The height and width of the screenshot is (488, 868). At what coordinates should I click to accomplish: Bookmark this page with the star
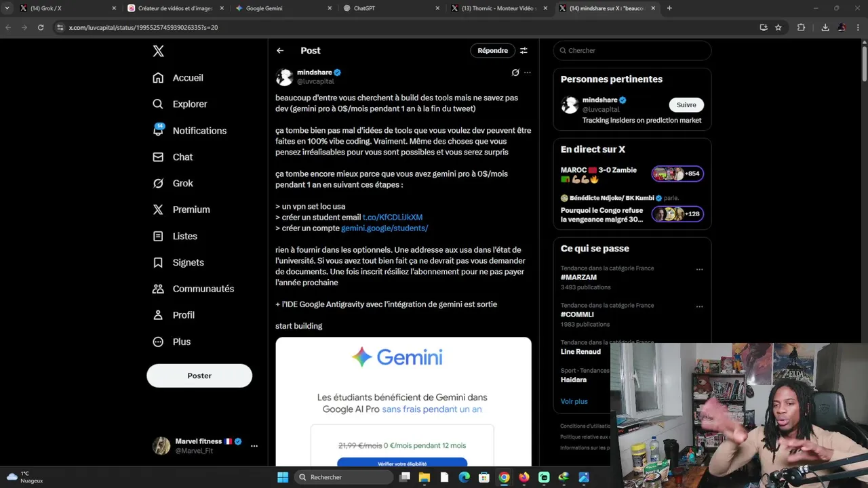(778, 27)
